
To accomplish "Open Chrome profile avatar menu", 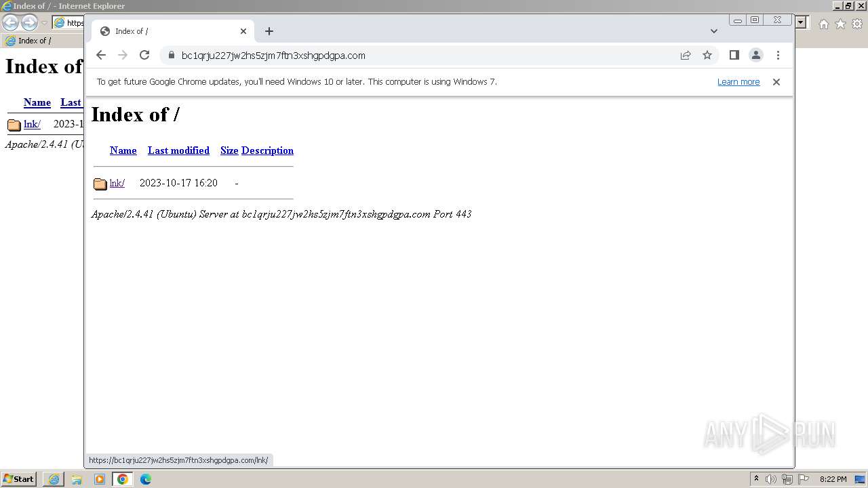I will pyautogui.click(x=756, y=56).
